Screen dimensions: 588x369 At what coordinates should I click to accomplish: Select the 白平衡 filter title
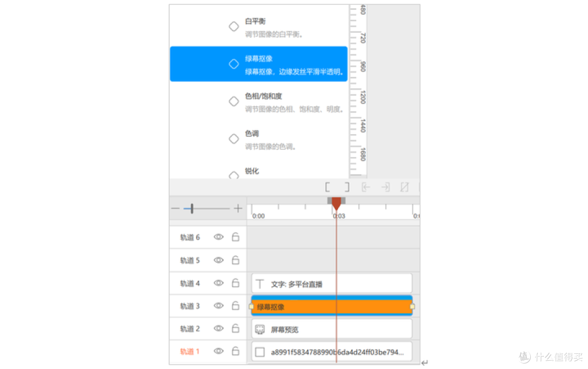click(x=255, y=21)
